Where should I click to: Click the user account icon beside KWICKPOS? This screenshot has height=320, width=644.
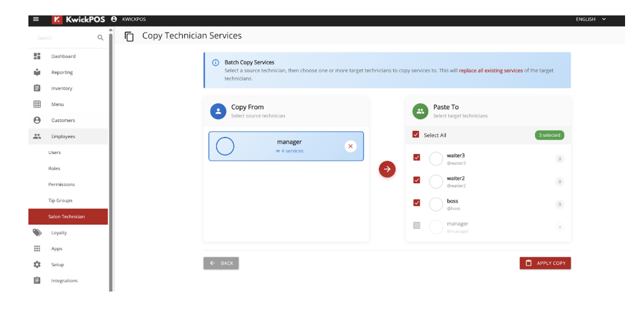(114, 19)
